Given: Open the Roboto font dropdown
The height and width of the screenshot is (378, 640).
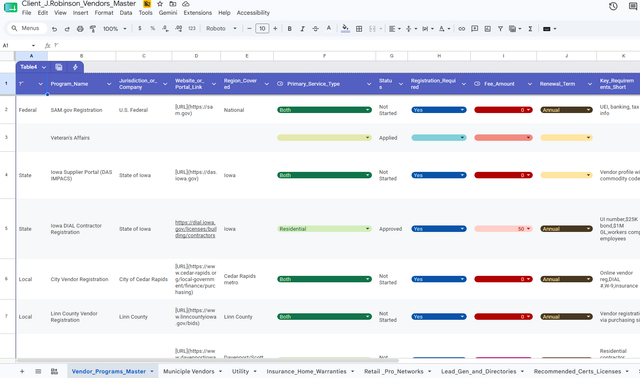Looking at the screenshot, I should click(221, 29).
